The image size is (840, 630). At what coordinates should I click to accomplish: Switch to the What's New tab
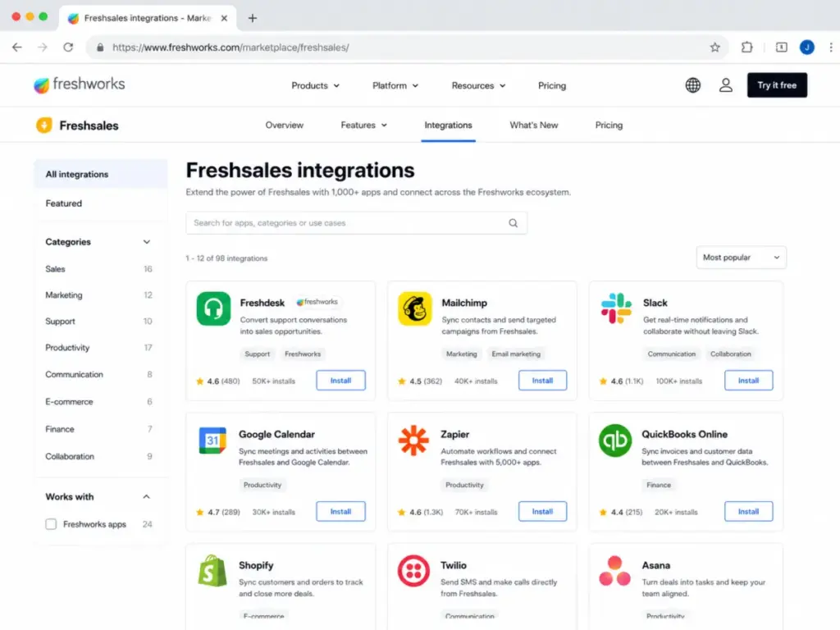coord(533,126)
